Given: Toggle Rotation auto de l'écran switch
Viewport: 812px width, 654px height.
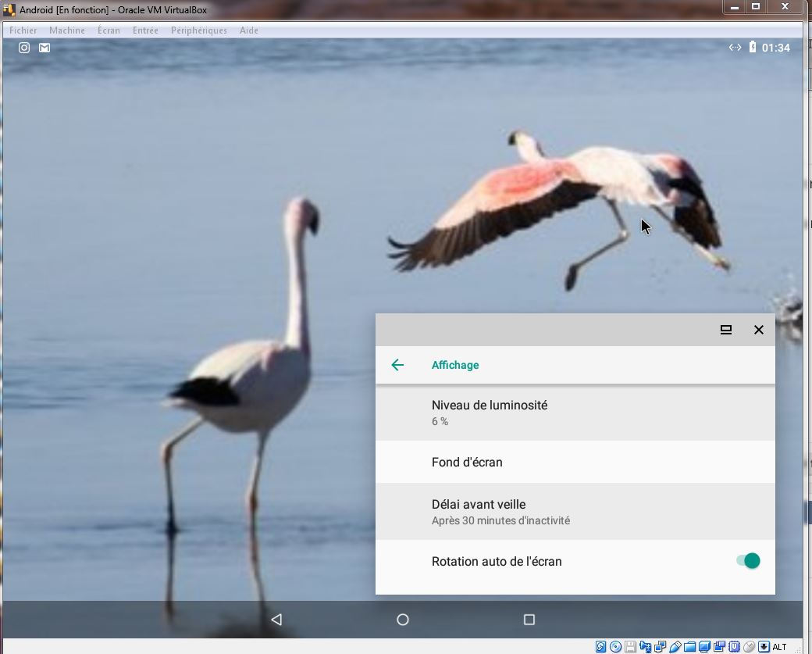Looking at the screenshot, I should coord(748,561).
